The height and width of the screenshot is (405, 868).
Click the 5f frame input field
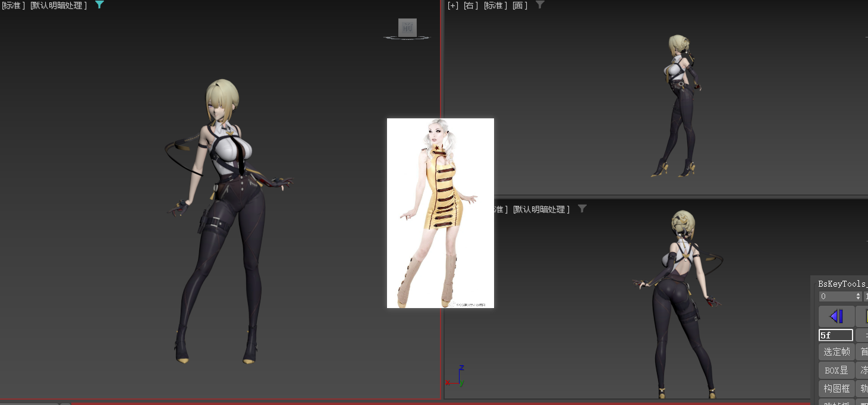[x=836, y=335]
